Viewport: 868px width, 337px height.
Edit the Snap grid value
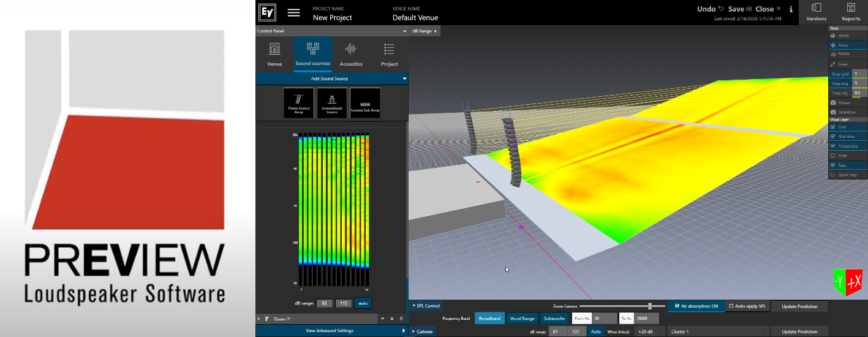point(859,74)
